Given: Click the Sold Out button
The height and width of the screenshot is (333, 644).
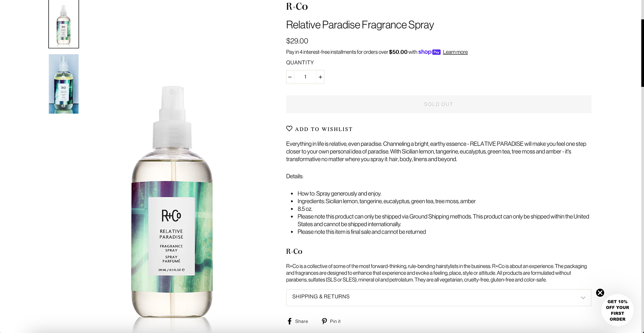Looking at the screenshot, I should coord(438,104).
